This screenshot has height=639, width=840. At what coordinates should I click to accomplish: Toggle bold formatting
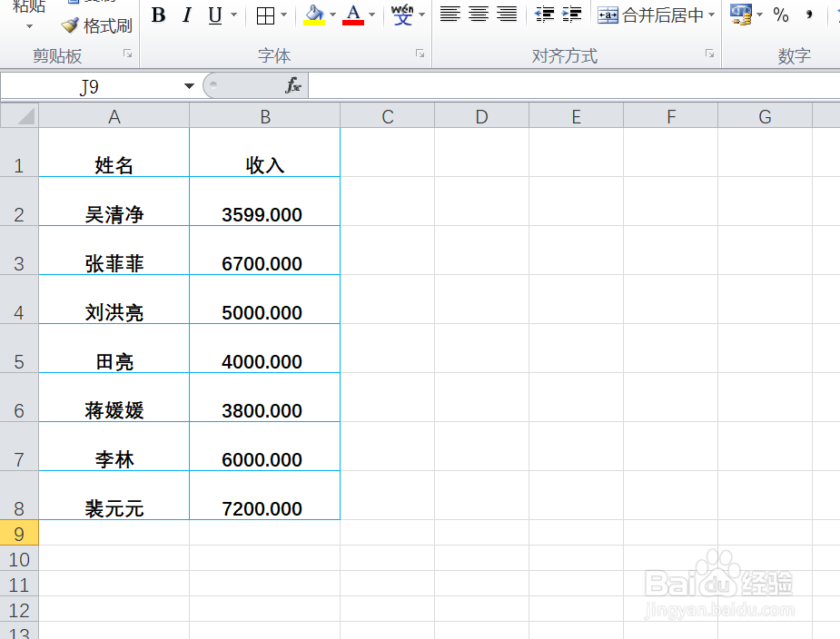(x=157, y=15)
